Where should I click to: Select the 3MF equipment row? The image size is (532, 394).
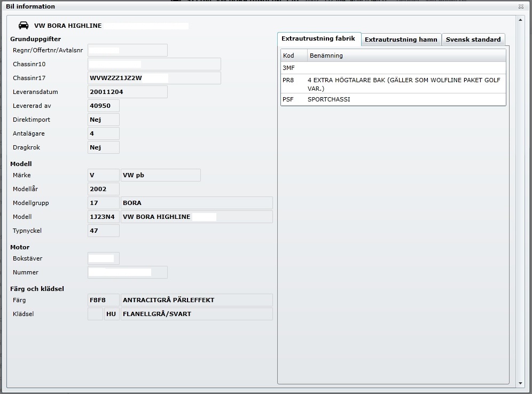click(393, 68)
